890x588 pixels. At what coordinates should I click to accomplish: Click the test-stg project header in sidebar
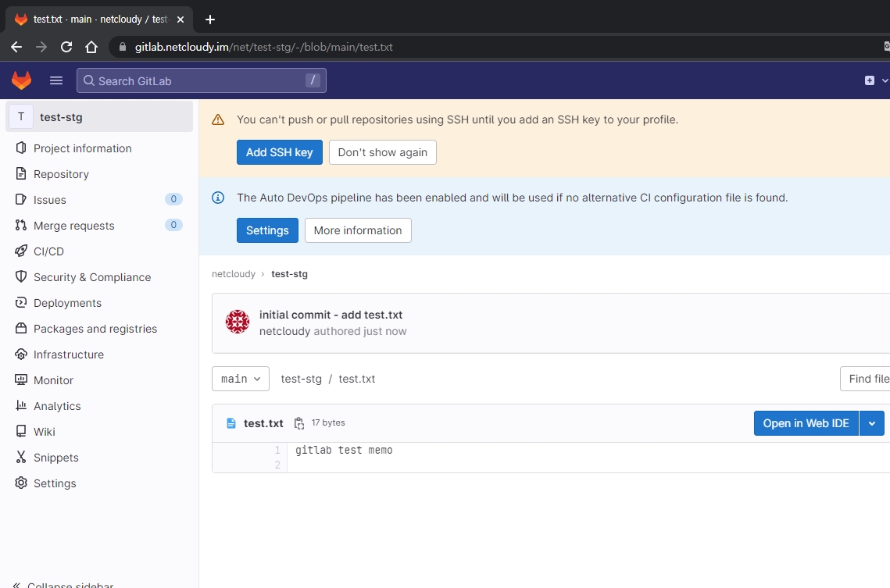(99, 117)
